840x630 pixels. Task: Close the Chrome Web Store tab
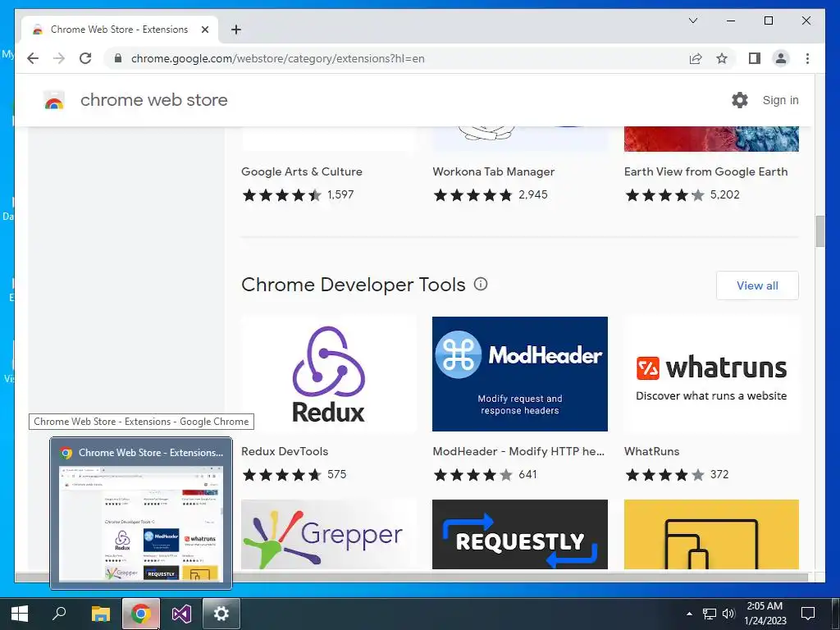pyautogui.click(x=204, y=30)
